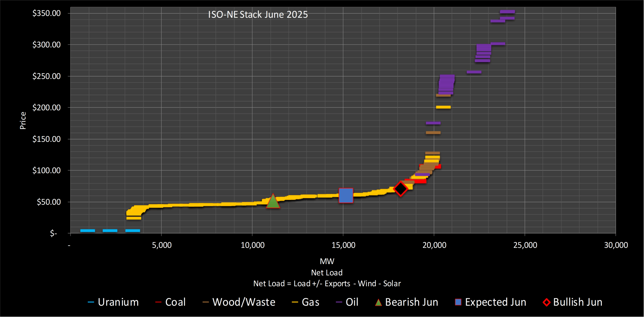
Task: Click the Uranium legend color dash
Action: (91, 302)
